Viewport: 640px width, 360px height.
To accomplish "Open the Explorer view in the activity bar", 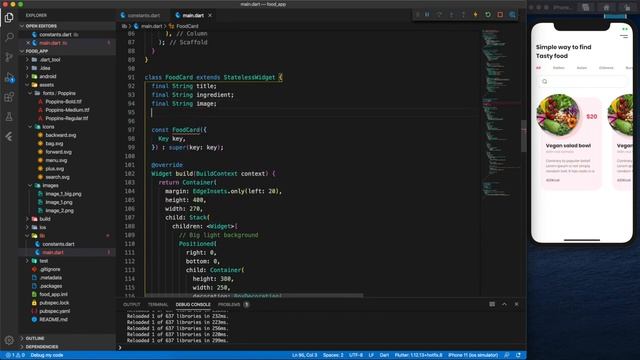I will [9, 18].
